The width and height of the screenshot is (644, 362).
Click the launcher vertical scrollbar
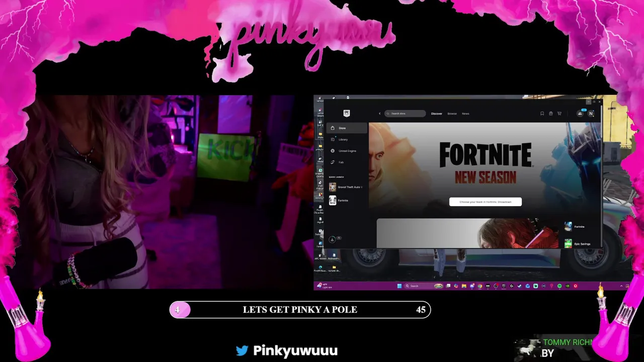click(x=601, y=176)
